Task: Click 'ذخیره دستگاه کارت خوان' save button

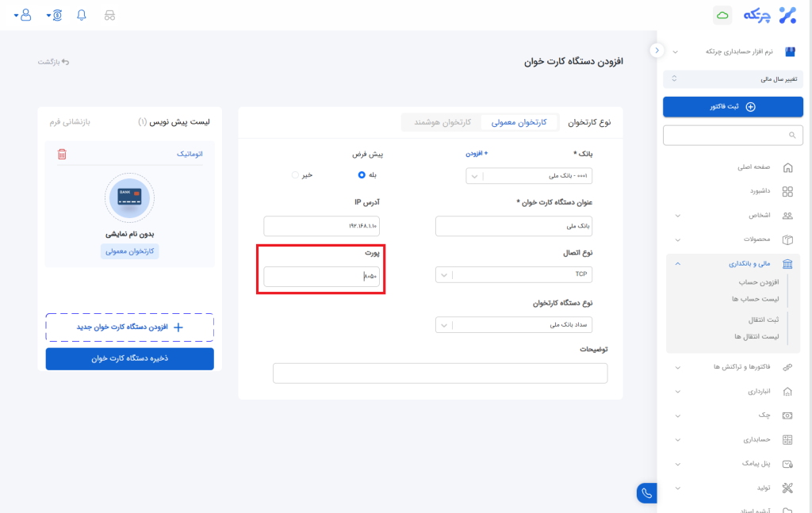Action: coord(129,358)
